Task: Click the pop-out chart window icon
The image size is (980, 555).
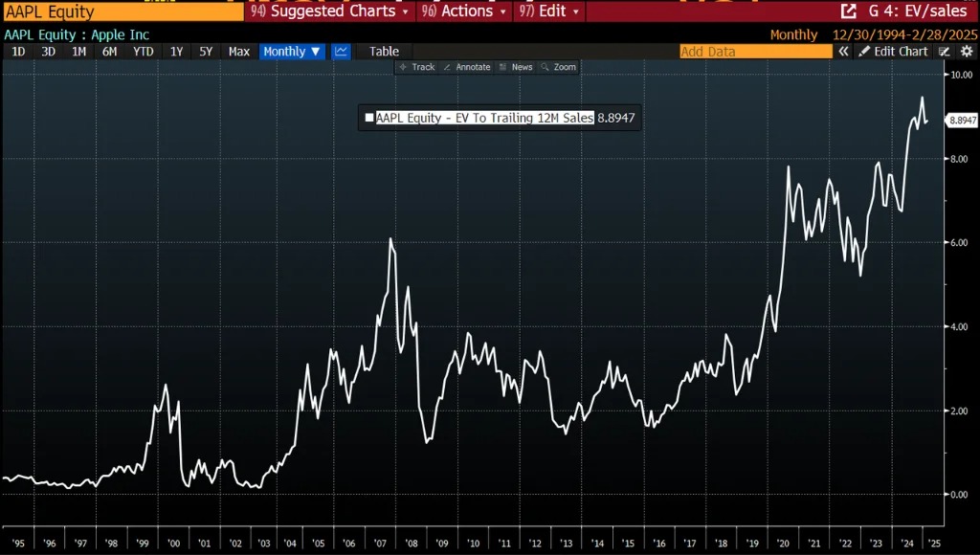Action: tap(848, 11)
